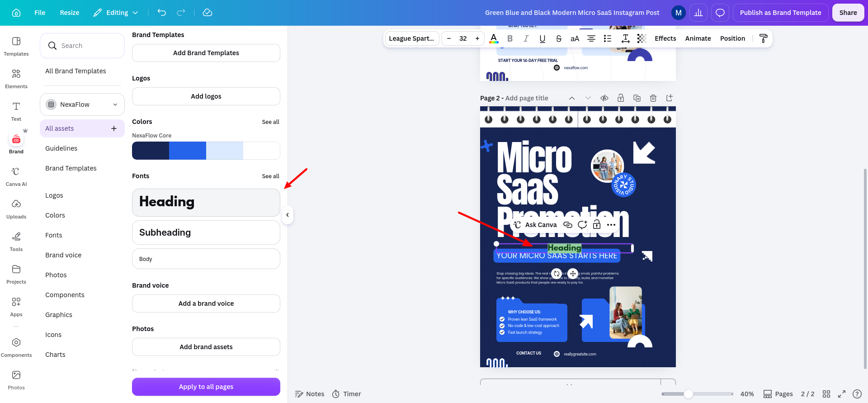Image resolution: width=868 pixels, height=403 pixels.
Task: Add a new page after page 2
Action: point(670,98)
